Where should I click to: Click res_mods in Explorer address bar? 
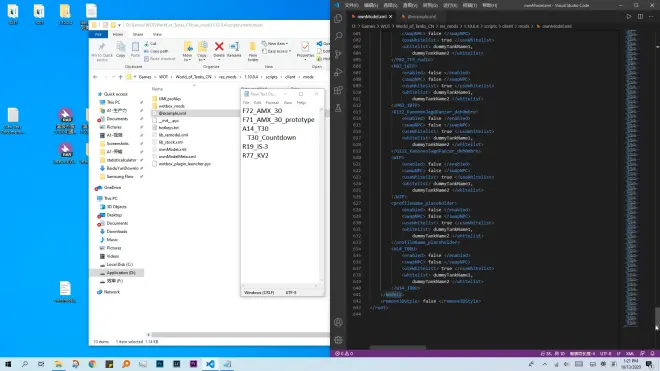(228, 77)
